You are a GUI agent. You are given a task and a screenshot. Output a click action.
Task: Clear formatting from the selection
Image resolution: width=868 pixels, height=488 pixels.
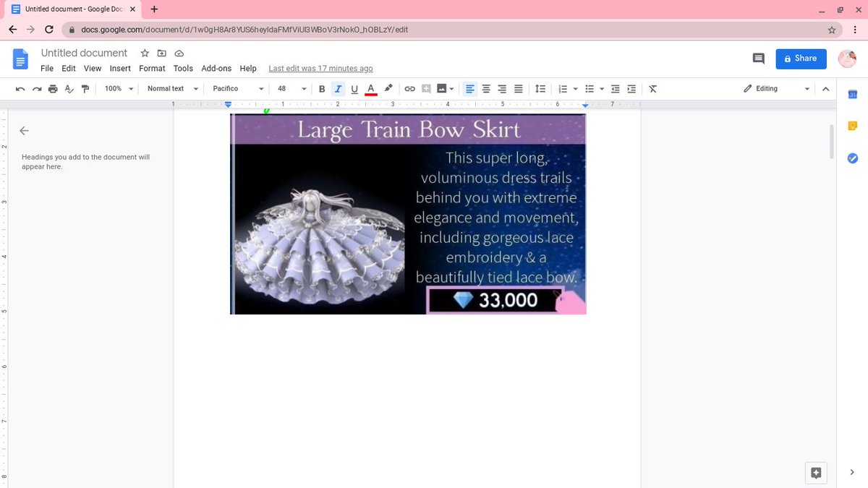[652, 89]
